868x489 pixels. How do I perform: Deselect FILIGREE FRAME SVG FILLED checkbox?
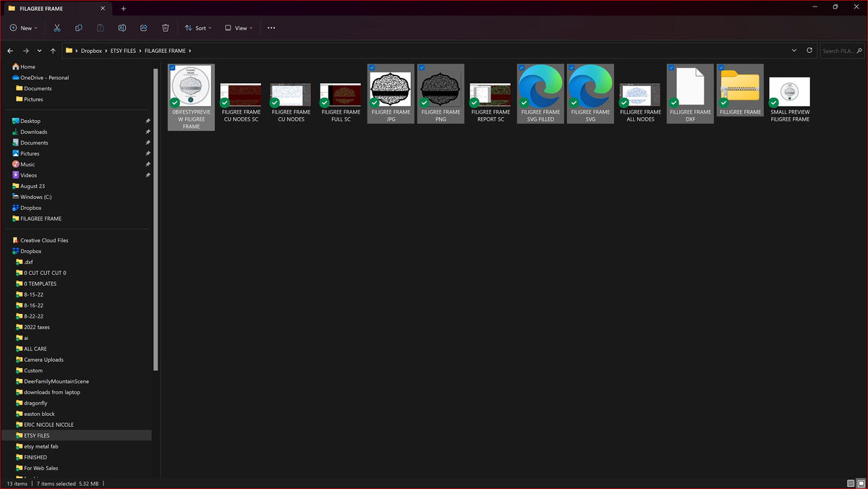pos(521,67)
